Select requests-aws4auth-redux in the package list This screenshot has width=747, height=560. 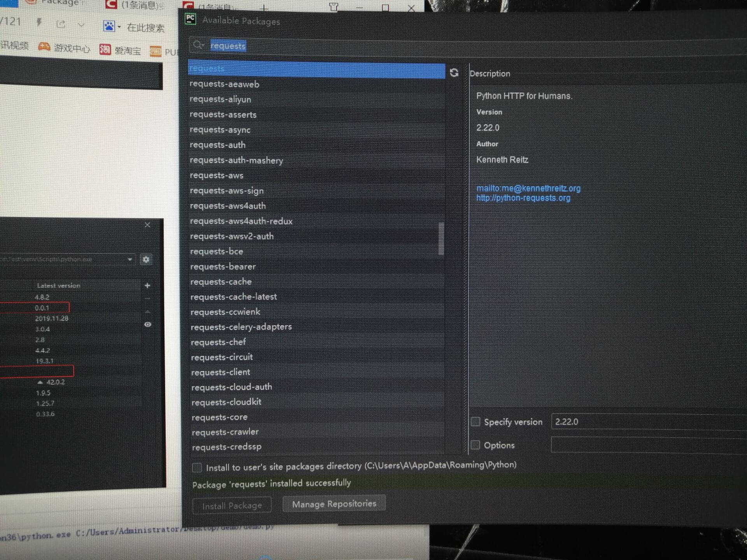point(316,221)
